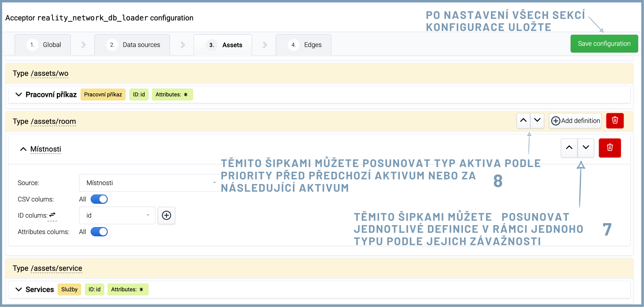The width and height of the screenshot is (644, 307).
Task: Move /assets/room type down with arrow
Action: click(537, 120)
